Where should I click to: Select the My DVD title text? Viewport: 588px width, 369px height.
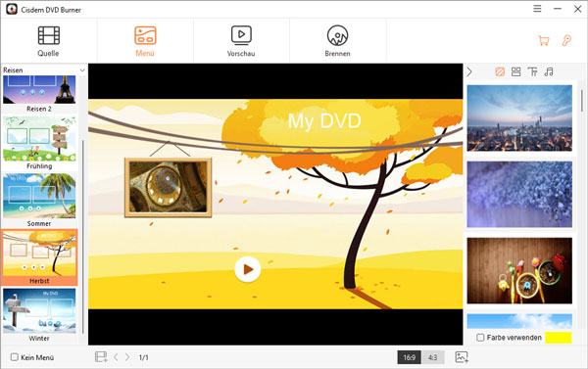324,121
